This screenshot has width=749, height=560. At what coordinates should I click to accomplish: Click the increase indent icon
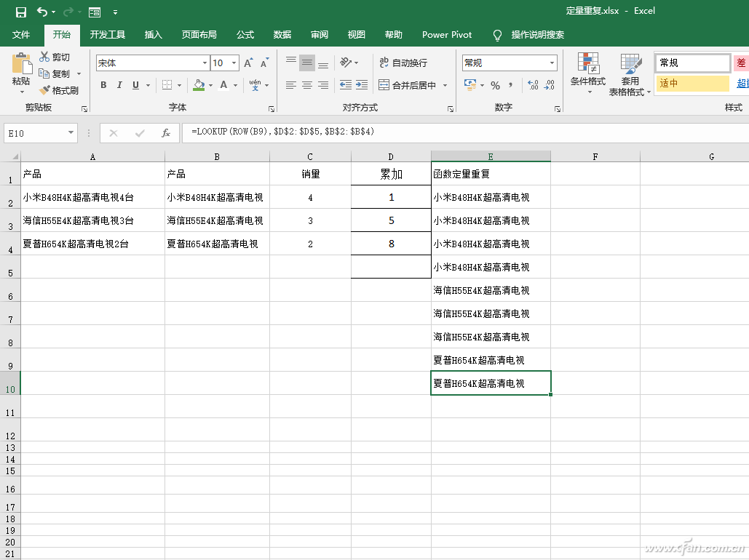(362, 85)
